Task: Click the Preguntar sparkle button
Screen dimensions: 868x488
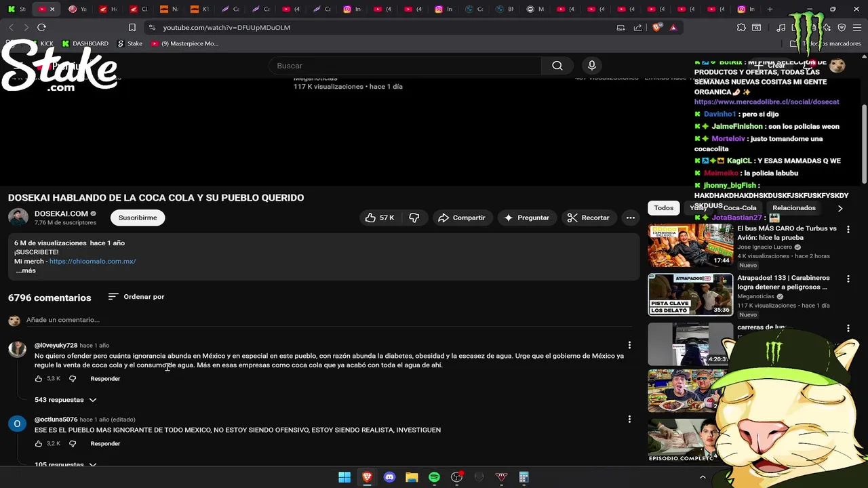Action: [527, 218]
